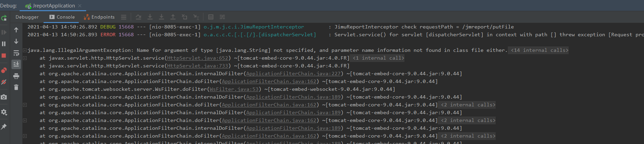Toggle fold on the IllegalArgumentException line

[x=25, y=50]
